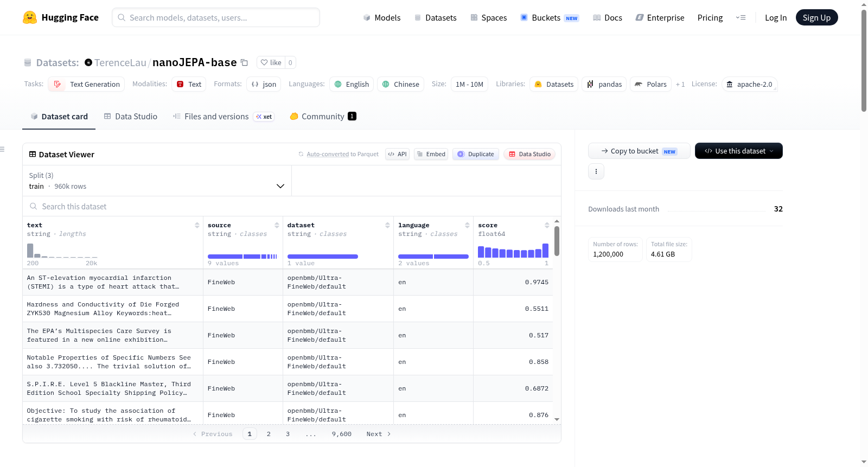868x467 pixels.
Task: Click the source classes distribution bar
Action: pyautogui.click(x=242, y=257)
